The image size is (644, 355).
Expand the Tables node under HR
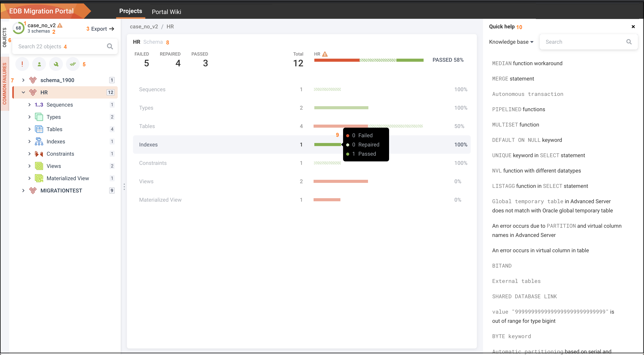30,129
